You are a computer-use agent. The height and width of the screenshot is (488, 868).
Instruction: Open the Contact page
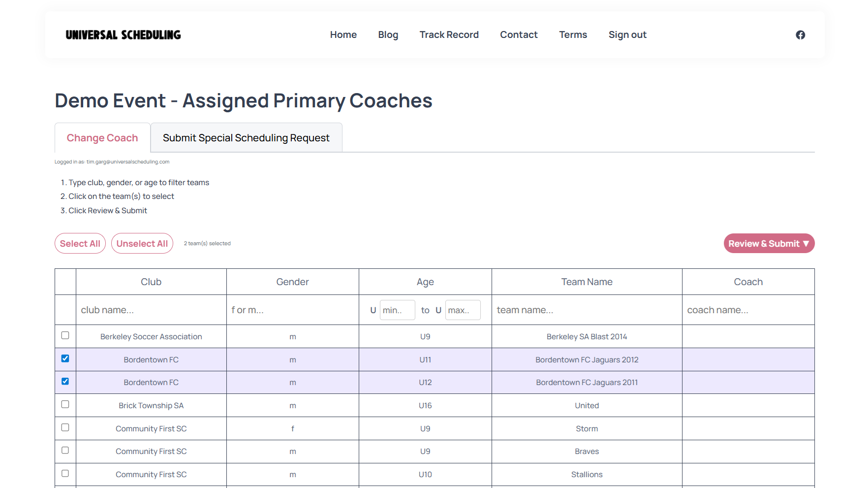(x=519, y=35)
